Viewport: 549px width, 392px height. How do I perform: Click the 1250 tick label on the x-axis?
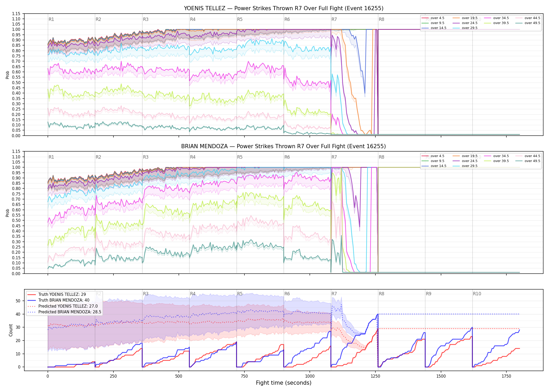click(x=375, y=376)
